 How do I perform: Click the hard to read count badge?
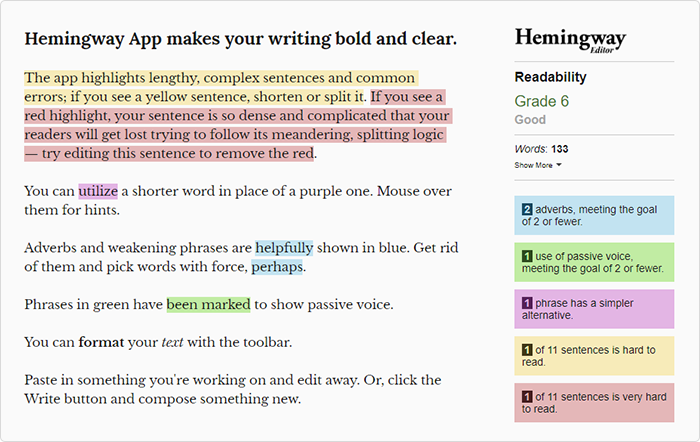[x=527, y=350]
